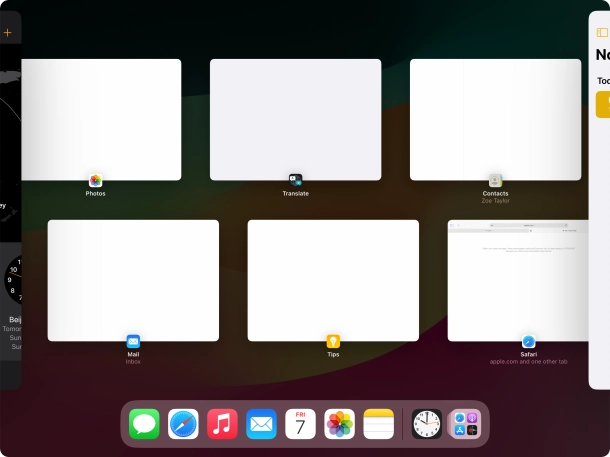Click the Tips lightbulb icon under card
This screenshot has width=610, height=457.
click(x=333, y=341)
